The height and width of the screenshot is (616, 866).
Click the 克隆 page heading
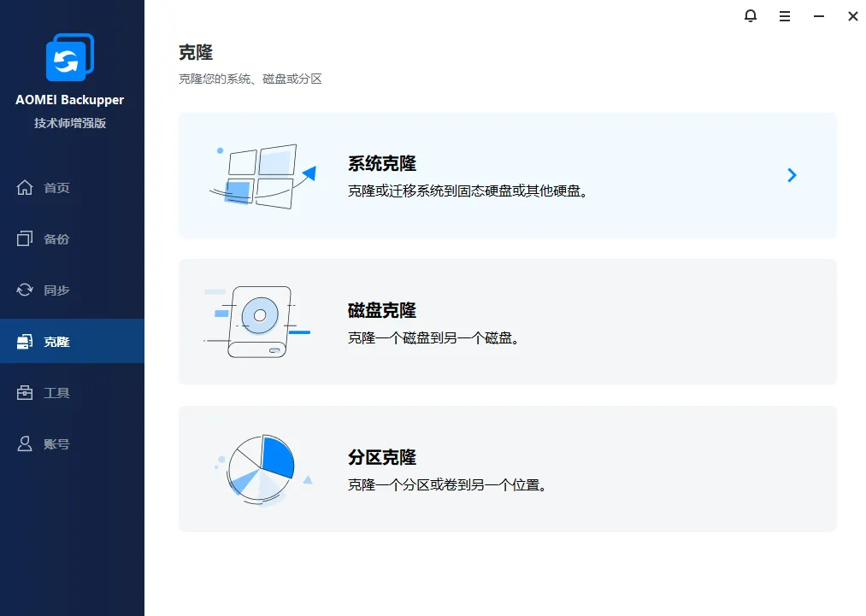196,52
